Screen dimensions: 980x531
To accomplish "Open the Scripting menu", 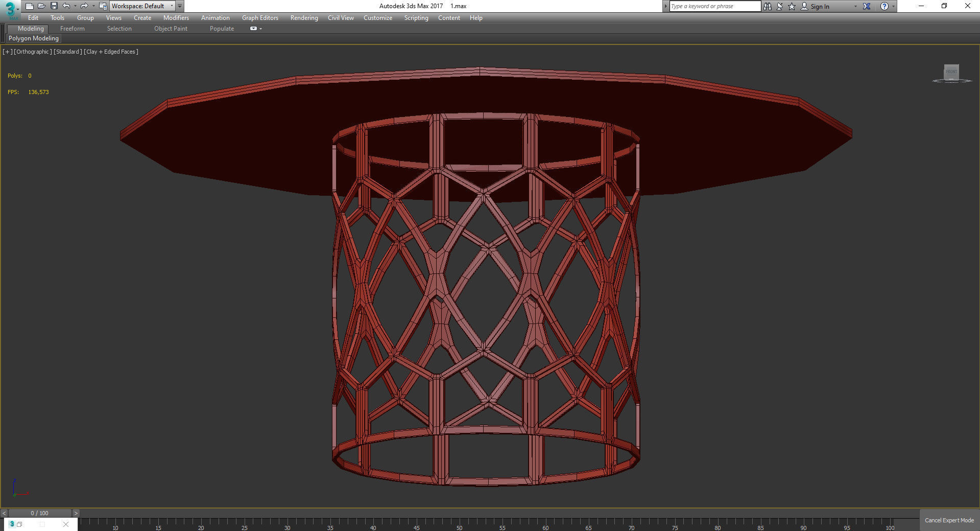I will (x=416, y=18).
